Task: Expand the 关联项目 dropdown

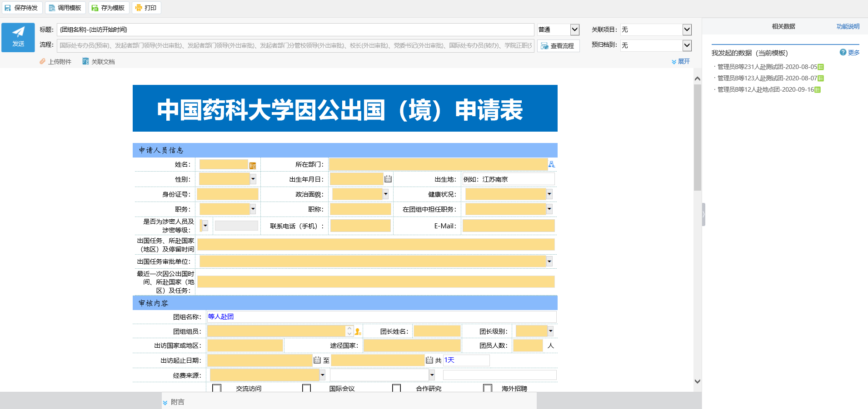Action: click(687, 30)
